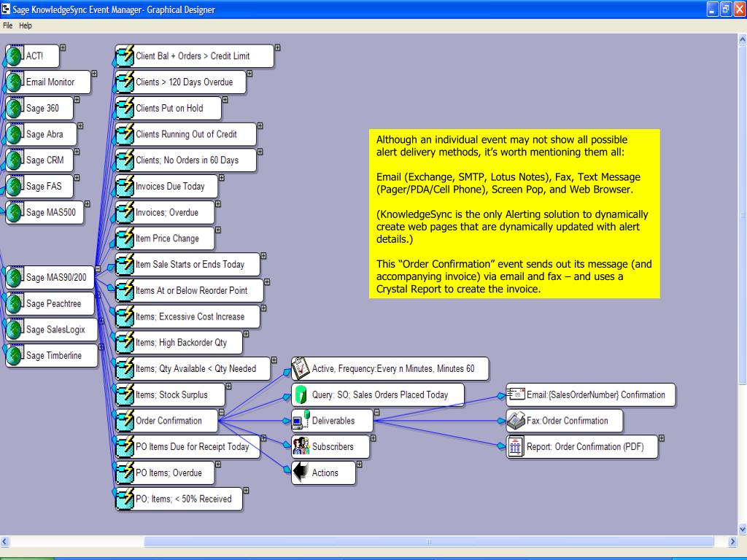Select Items; Excessive Cost Increase event
Image resolution: width=747 pixels, height=560 pixels.
pyautogui.click(x=187, y=316)
